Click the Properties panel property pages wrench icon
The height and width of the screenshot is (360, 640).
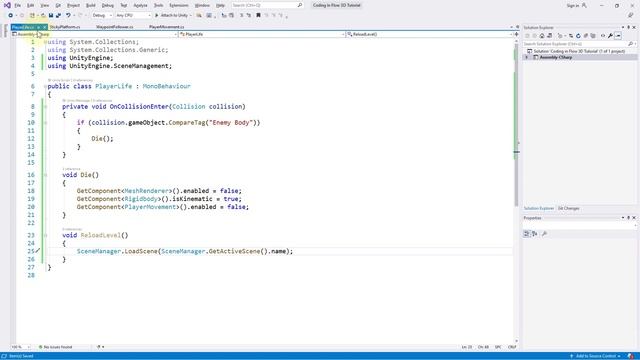[544, 234]
